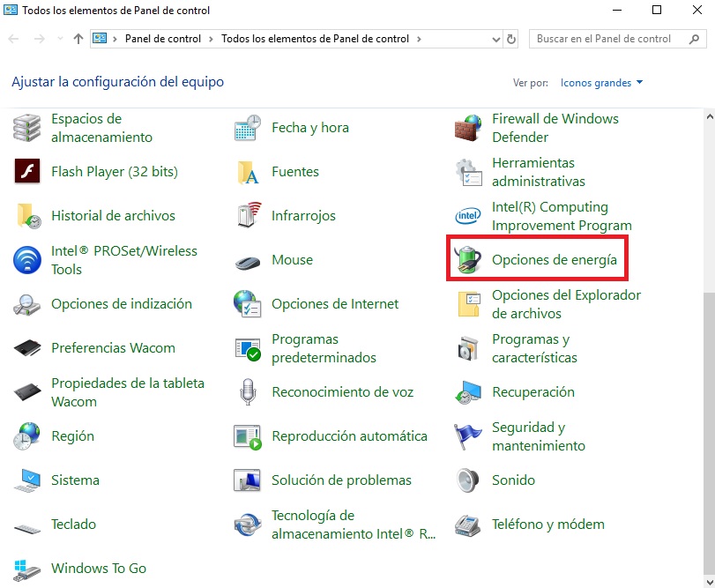Open Opciones de indización magnifier icon

pyautogui.click(x=27, y=304)
